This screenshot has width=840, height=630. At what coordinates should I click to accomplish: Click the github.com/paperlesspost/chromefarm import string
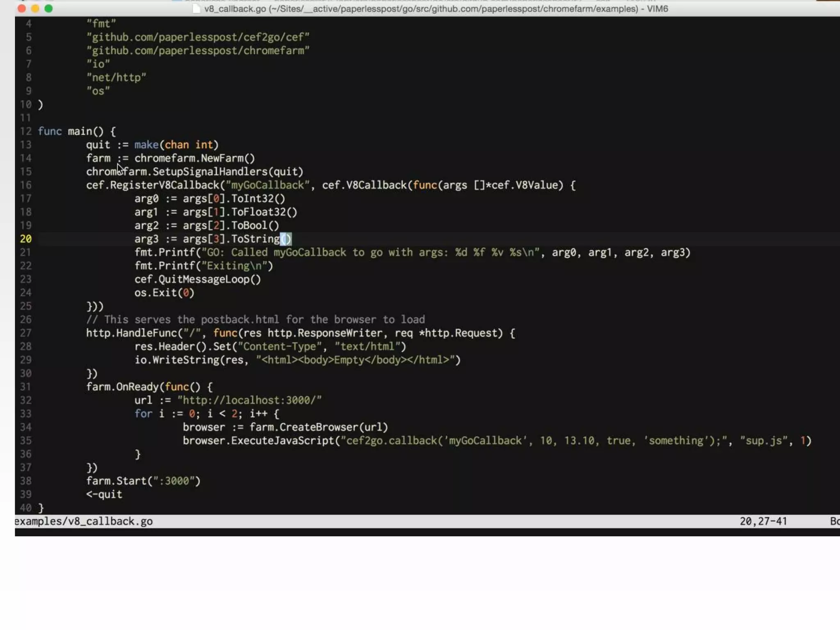point(198,50)
